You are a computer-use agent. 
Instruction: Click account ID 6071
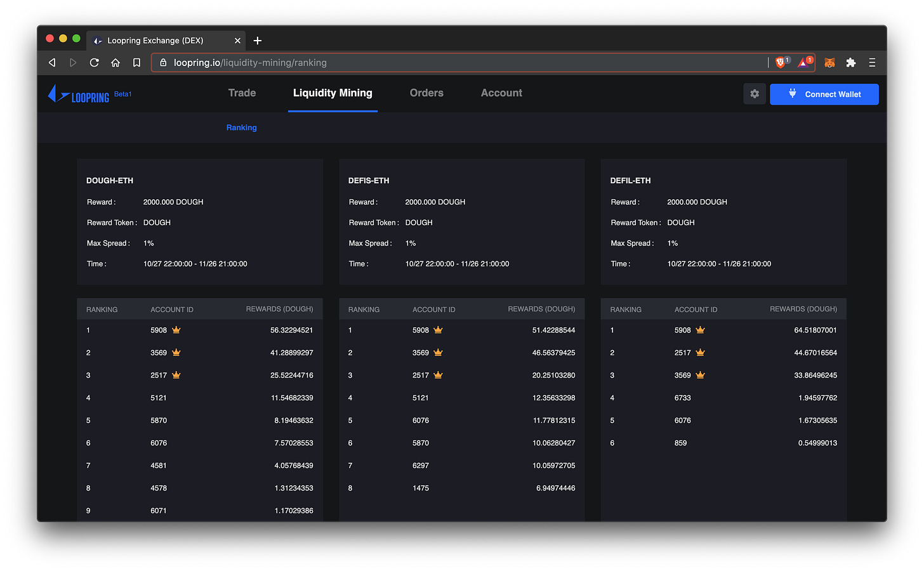159,511
